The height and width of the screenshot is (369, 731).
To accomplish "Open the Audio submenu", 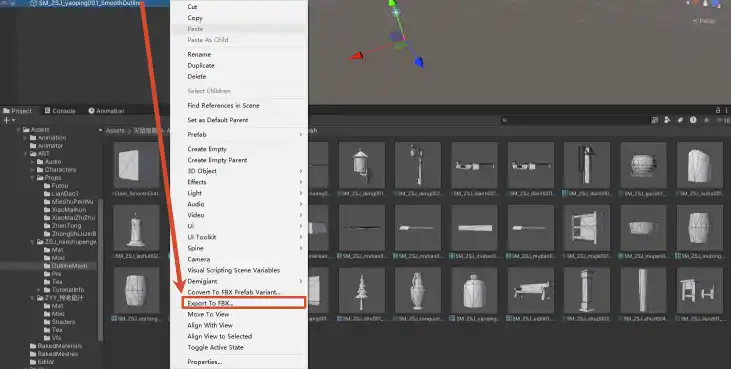I will (239, 204).
